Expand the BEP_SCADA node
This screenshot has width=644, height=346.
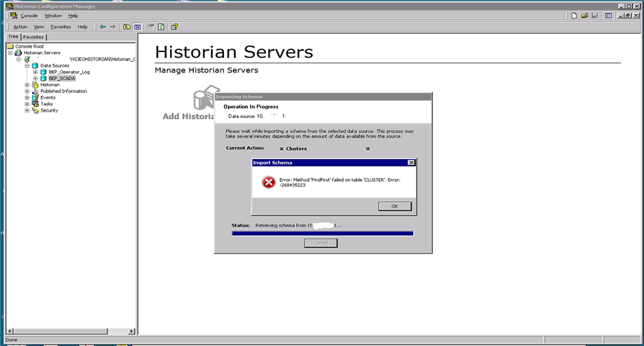[x=36, y=79]
